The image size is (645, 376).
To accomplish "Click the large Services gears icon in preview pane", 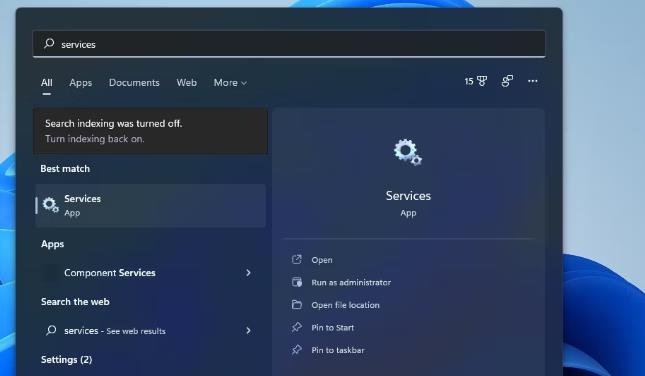I will (x=408, y=152).
